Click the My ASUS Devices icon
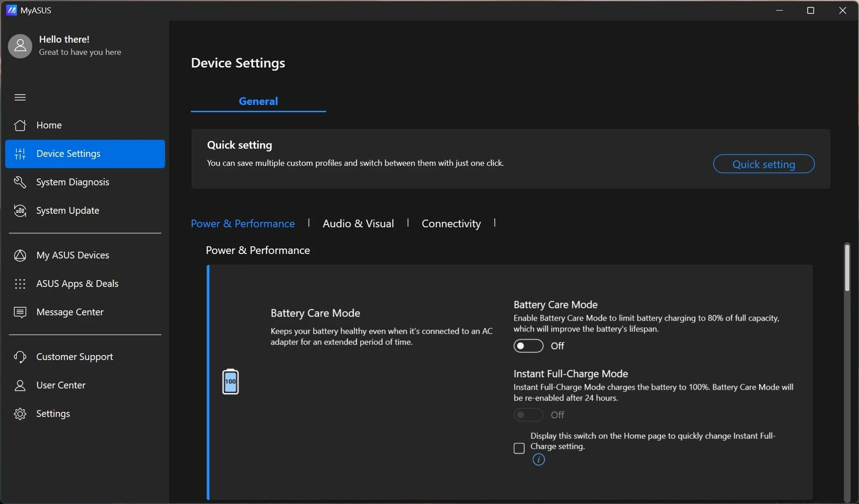 (20, 255)
